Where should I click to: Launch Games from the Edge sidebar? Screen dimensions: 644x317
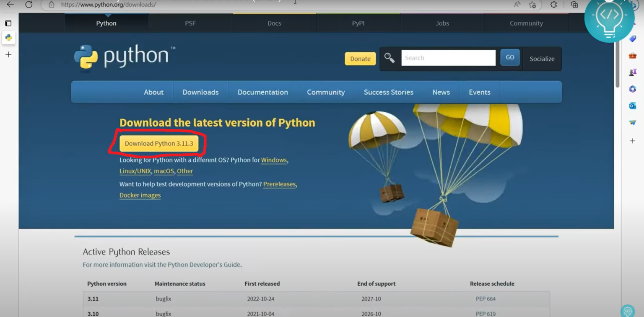click(x=633, y=72)
